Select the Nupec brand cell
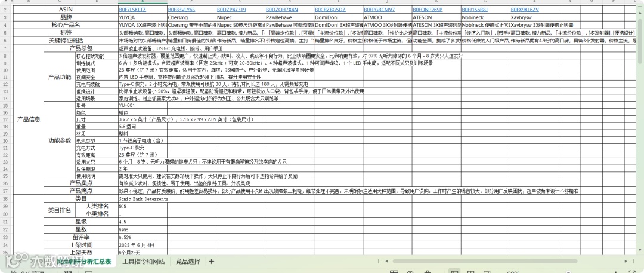This screenshot has height=273, width=644. (x=241, y=17)
